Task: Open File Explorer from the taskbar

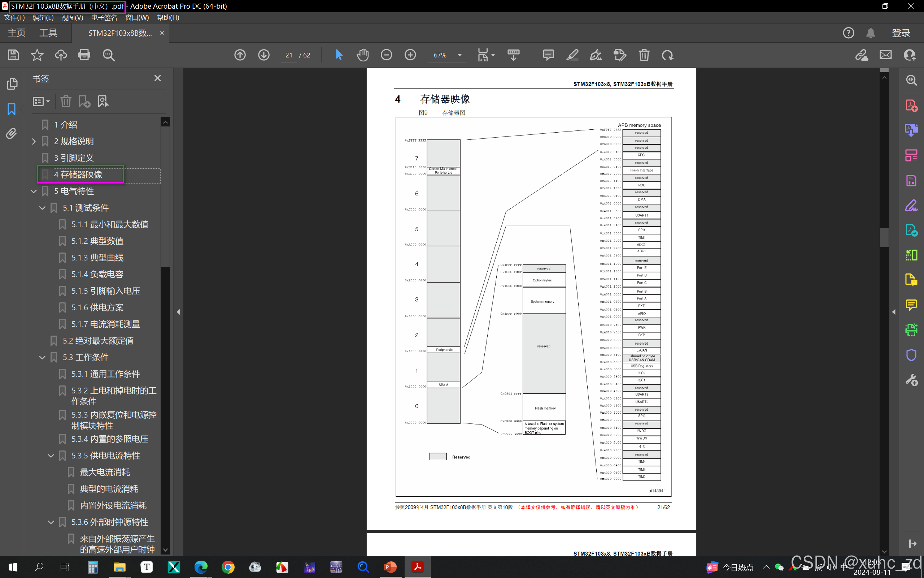Action: [119, 567]
